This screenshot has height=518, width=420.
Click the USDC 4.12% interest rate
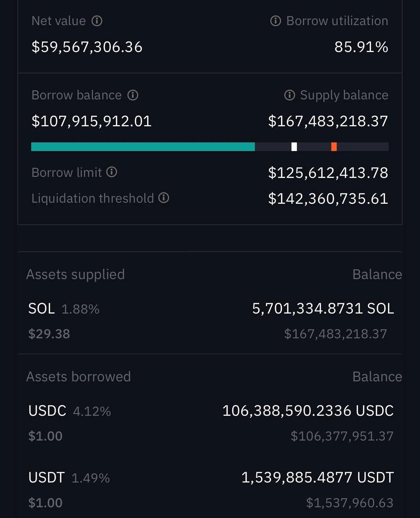(92, 411)
